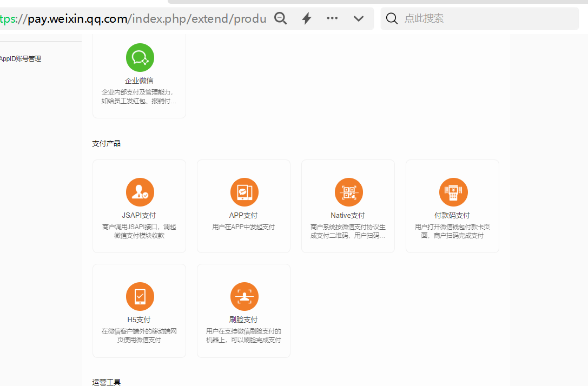This screenshot has width=588, height=386.
Task: Click 企业内部支付及管理能力 description text
Action: (138, 96)
